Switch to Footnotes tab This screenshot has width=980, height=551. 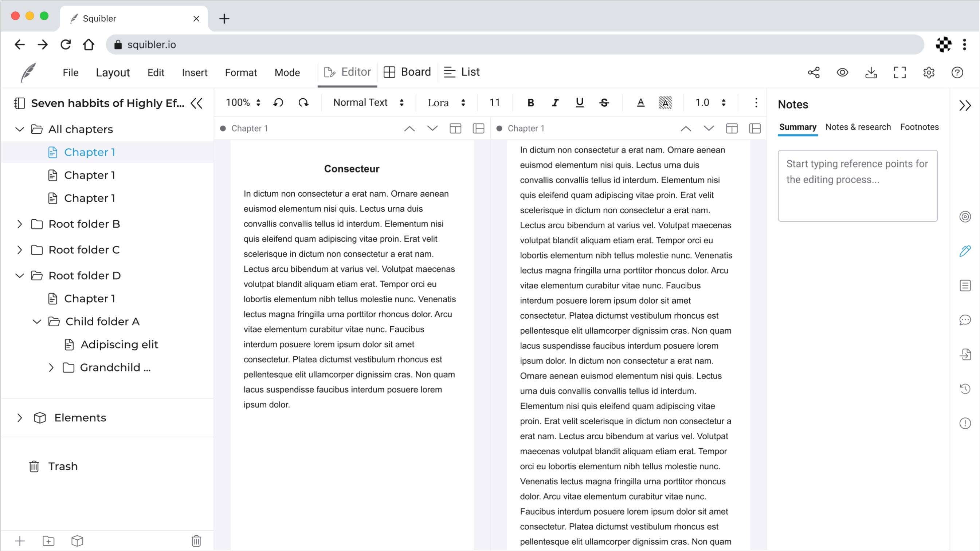919,127
